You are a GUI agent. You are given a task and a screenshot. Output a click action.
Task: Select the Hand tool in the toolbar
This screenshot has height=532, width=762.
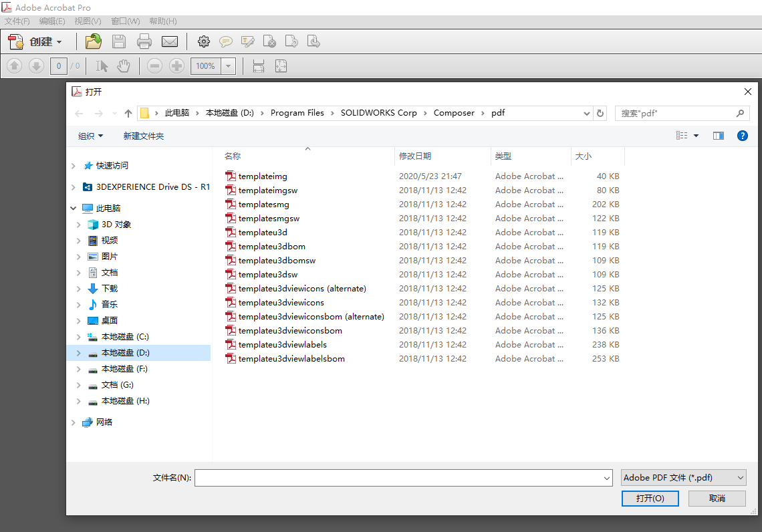click(124, 65)
